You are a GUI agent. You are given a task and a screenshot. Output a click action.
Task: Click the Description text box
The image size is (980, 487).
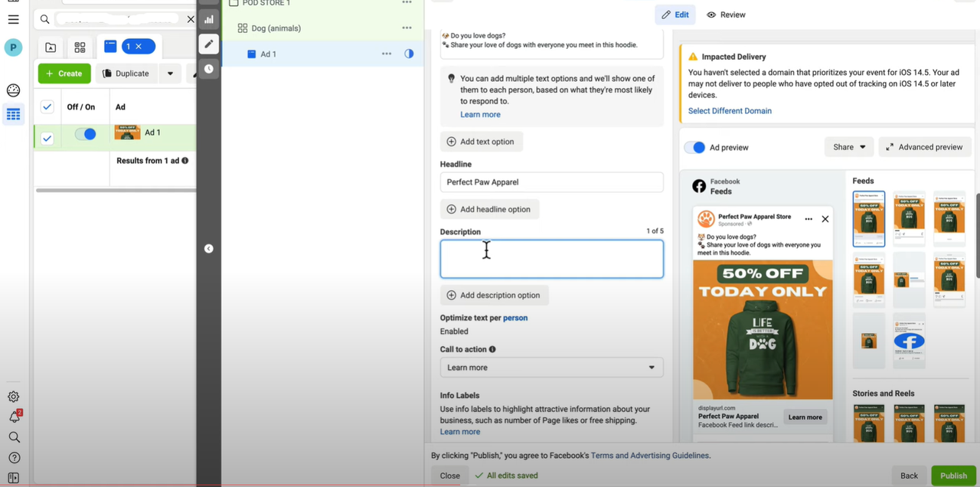tap(551, 259)
